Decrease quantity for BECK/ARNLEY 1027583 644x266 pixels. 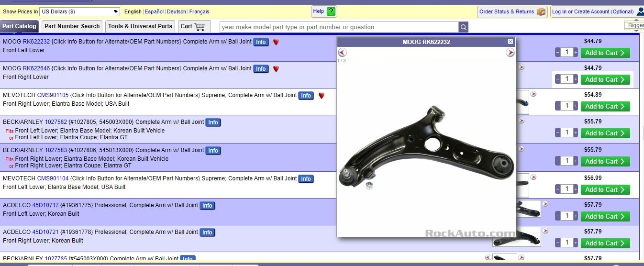pyautogui.click(x=557, y=161)
